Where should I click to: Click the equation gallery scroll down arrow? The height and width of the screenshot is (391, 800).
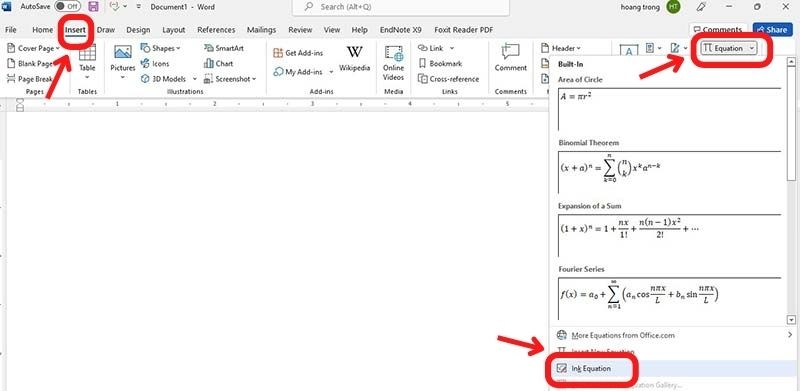tap(791, 320)
